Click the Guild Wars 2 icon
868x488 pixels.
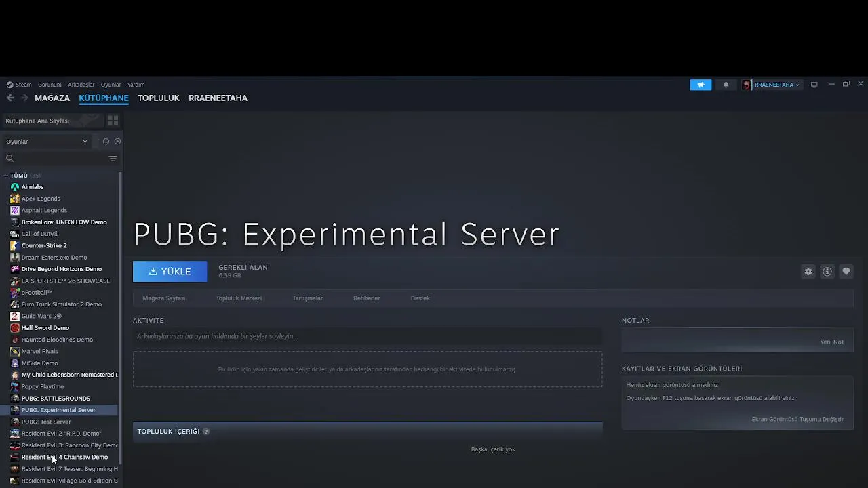(x=15, y=316)
